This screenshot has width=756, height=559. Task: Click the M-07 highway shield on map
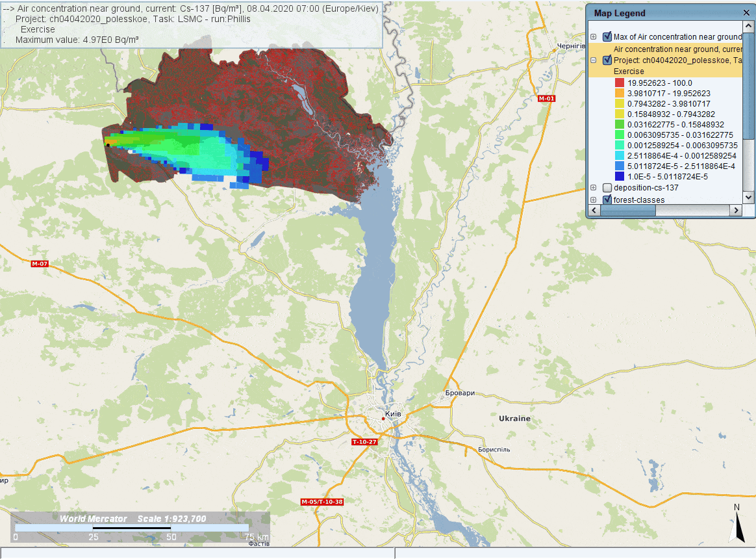pos(40,264)
